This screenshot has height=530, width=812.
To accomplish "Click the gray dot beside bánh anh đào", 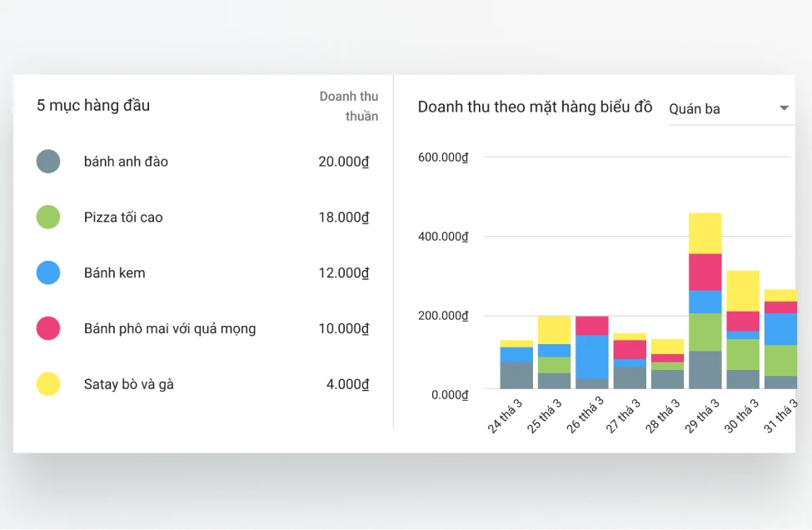I will click(47, 162).
